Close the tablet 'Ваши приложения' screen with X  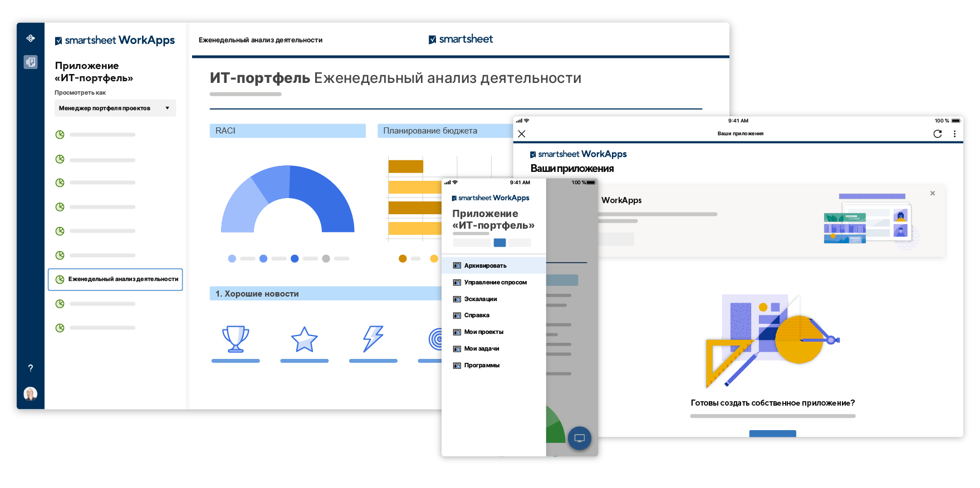point(522,134)
